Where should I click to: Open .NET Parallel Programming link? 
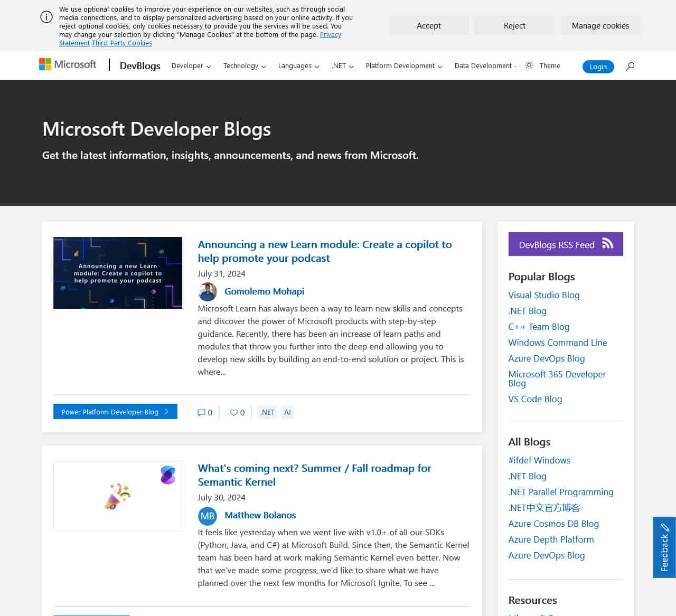pos(561,492)
